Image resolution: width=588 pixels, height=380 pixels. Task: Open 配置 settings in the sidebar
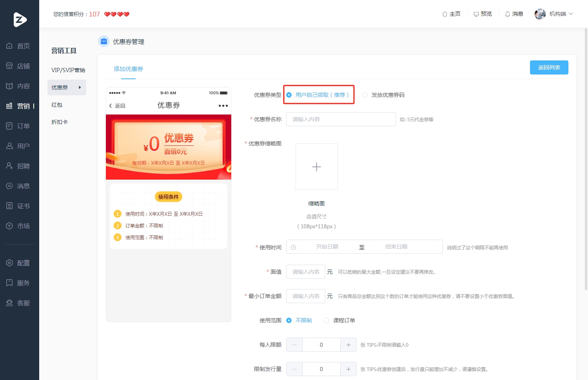click(x=18, y=263)
